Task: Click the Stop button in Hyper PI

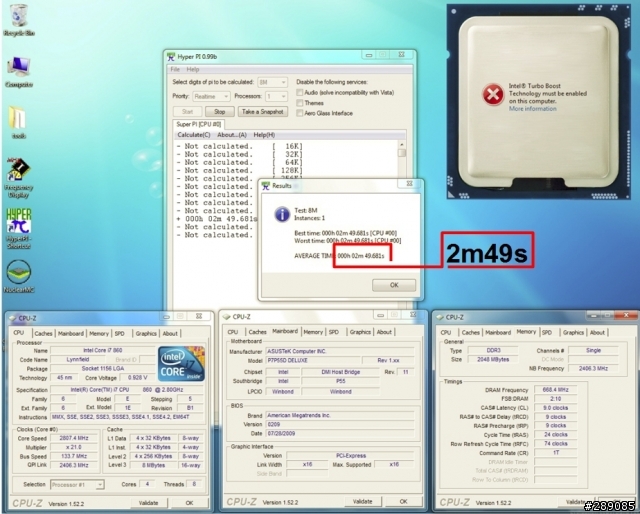Action: pyautogui.click(x=220, y=111)
